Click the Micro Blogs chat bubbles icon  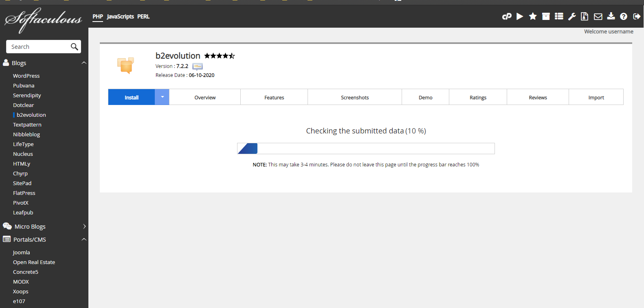click(7, 226)
